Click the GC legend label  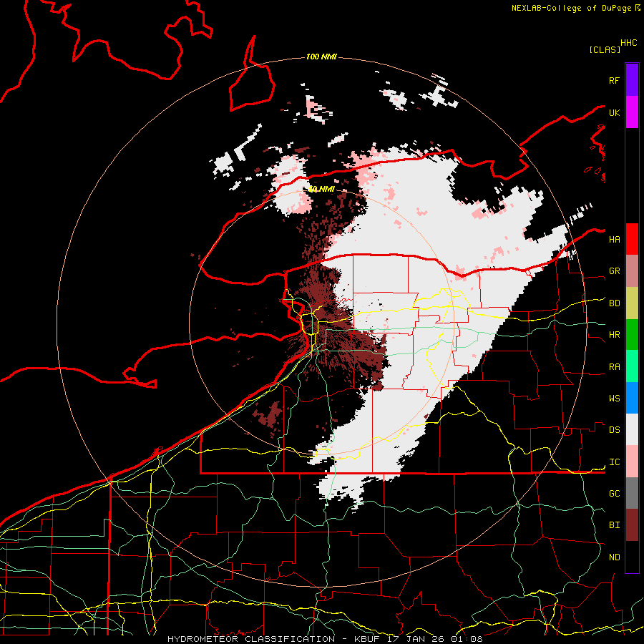point(614,494)
